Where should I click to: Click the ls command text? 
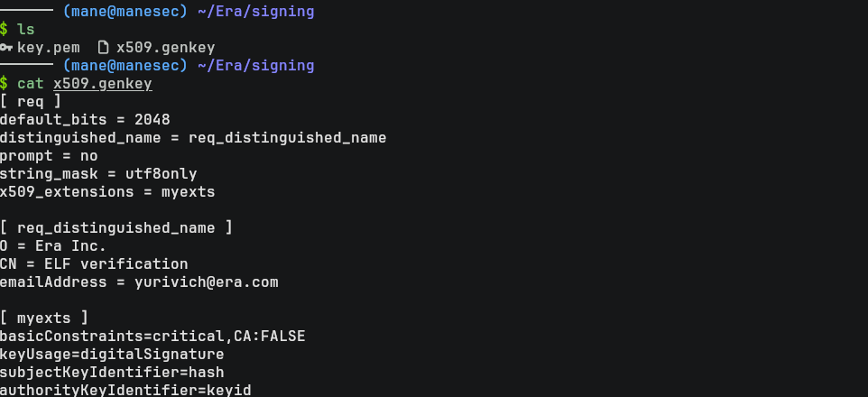25,29
